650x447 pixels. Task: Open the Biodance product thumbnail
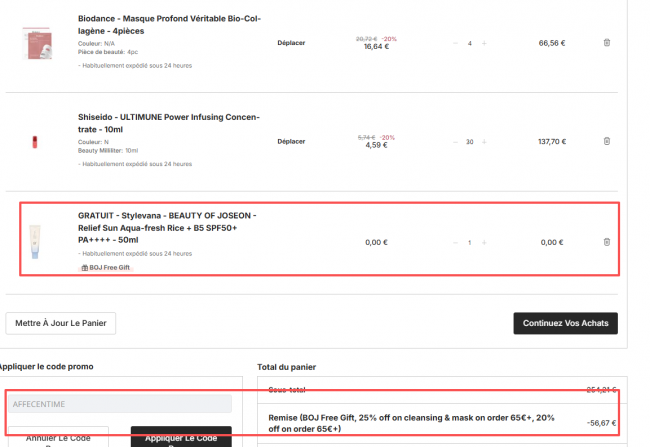35,43
